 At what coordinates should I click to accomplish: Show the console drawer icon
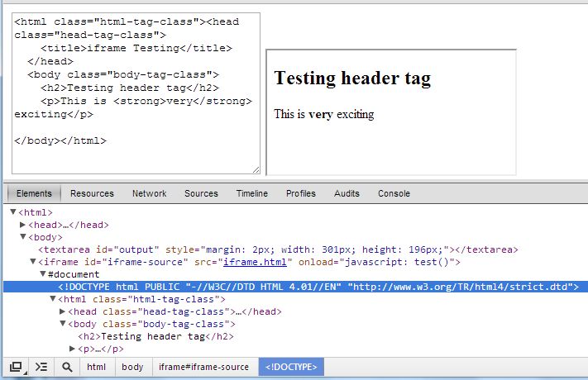click(x=41, y=367)
